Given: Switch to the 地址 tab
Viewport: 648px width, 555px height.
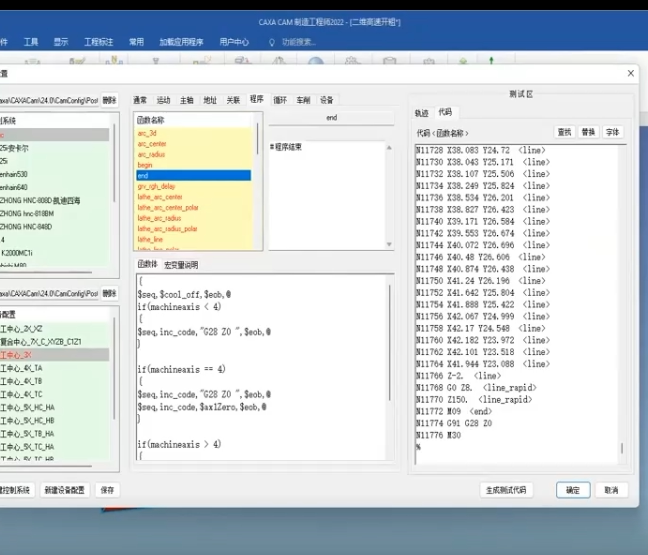Looking at the screenshot, I should [x=210, y=100].
